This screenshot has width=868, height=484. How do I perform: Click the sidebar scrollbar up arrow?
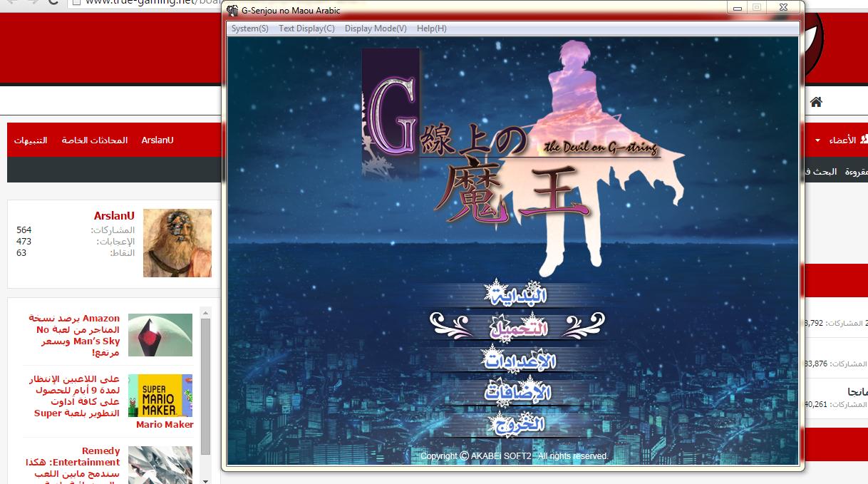[x=206, y=313]
